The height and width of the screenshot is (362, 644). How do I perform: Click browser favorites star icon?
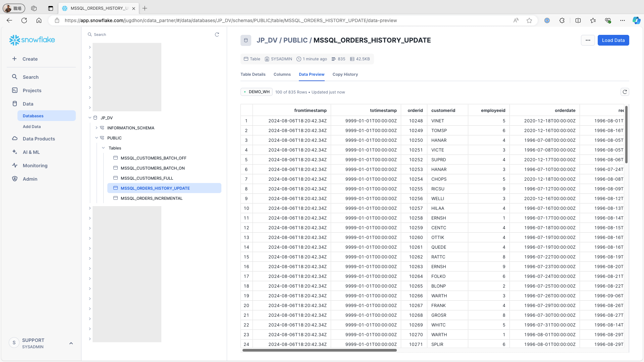pos(529,20)
